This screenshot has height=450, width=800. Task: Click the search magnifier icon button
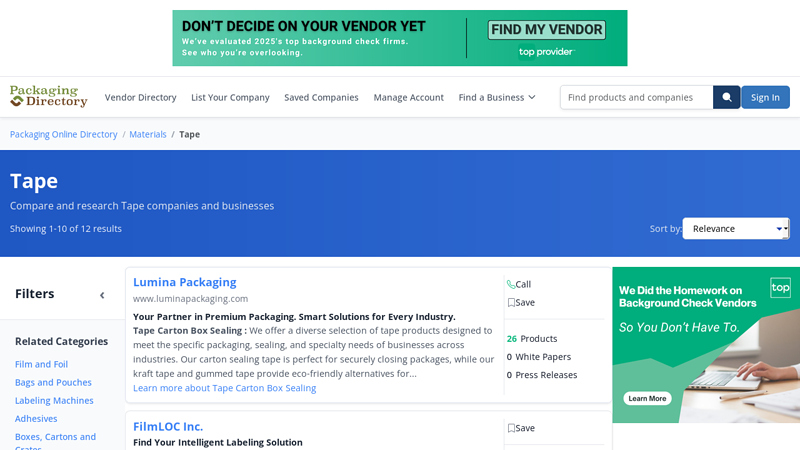tap(726, 97)
